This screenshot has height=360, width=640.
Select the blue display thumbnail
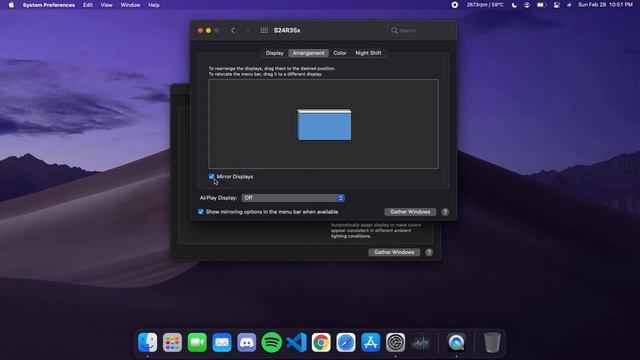324,125
